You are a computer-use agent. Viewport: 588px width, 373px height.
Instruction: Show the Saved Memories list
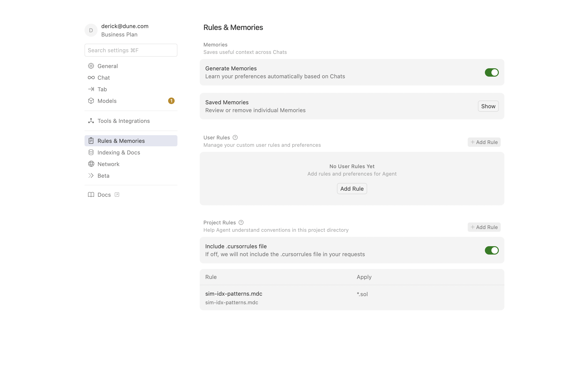488,106
